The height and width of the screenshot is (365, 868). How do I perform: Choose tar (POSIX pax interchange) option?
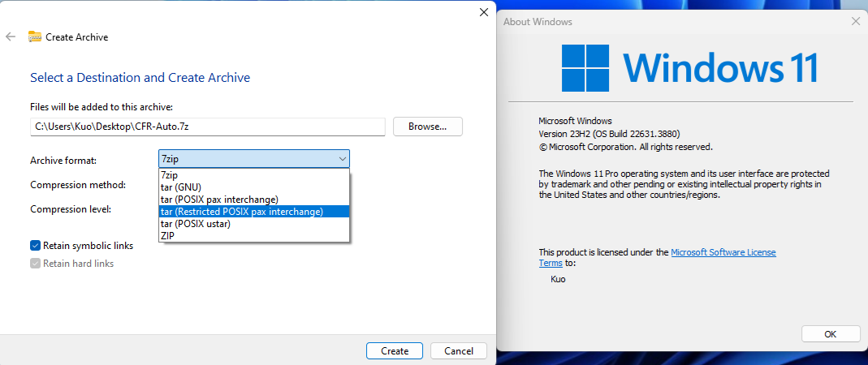pyautogui.click(x=254, y=199)
